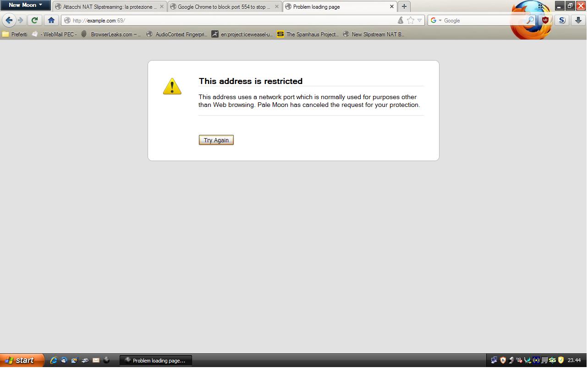Launch Thunderbird-style mail icon in quick launch
The width and height of the screenshot is (588, 368).
pyautogui.click(x=64, y=360)
